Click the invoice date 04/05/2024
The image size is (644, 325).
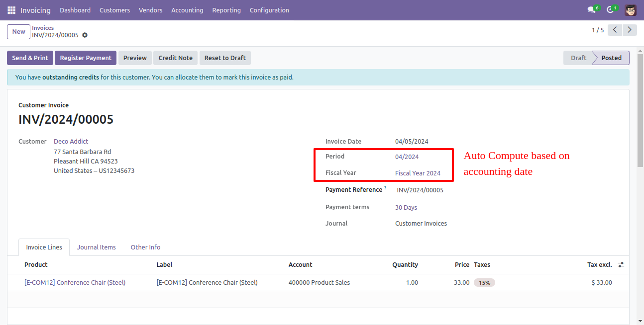coord(412,142)
